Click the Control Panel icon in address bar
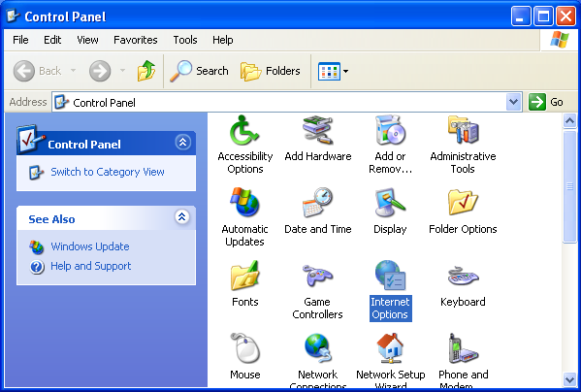This screenshot has width=581, height=392. [x=61, y=102]
